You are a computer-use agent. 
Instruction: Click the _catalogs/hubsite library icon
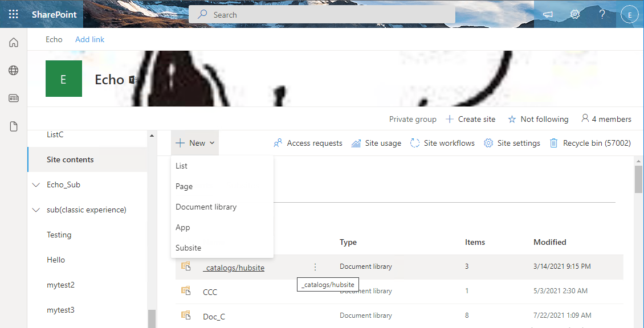pos(186,266)
